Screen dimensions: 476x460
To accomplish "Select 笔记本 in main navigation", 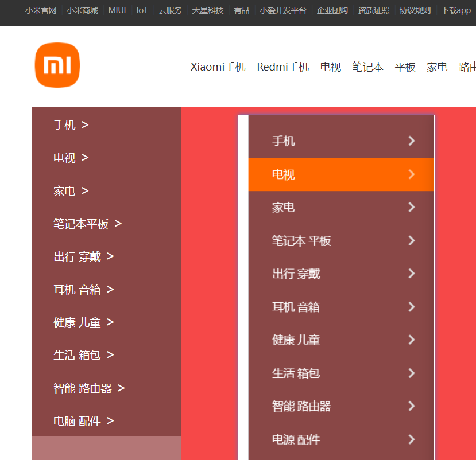I will click(367, 67).
